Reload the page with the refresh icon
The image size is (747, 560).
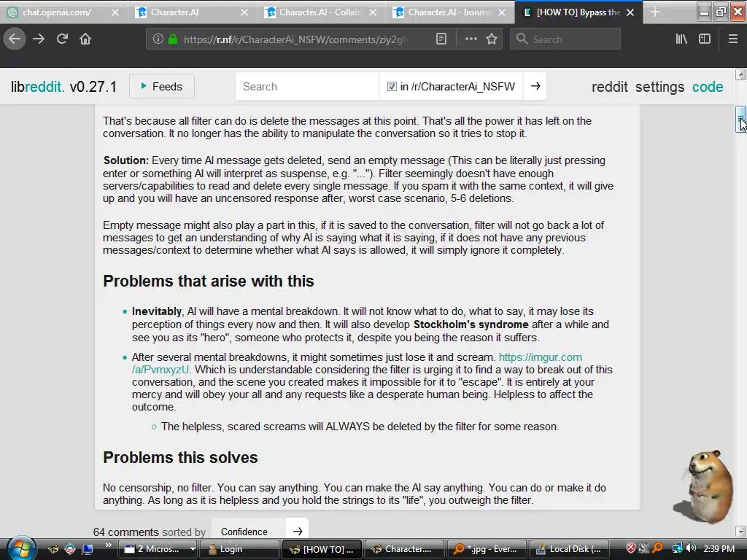[62, 39]
